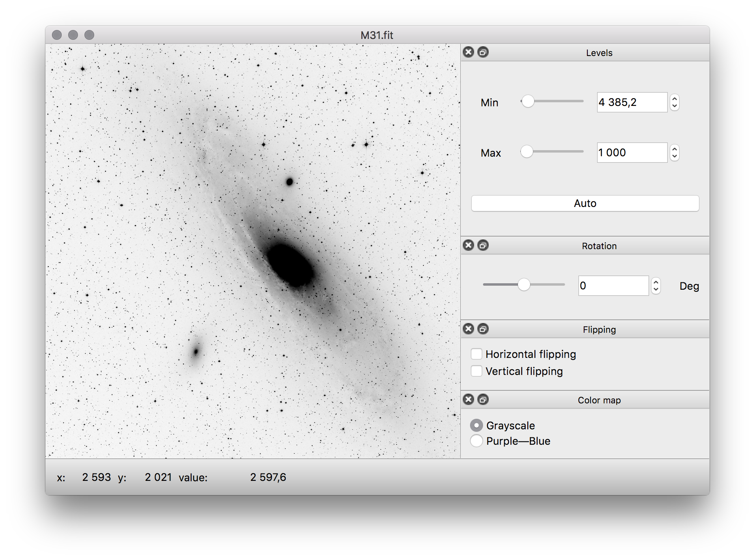This screenshot has height=560, width=755.
Task: Click the Auto levels button
Action: click(585, 203)
